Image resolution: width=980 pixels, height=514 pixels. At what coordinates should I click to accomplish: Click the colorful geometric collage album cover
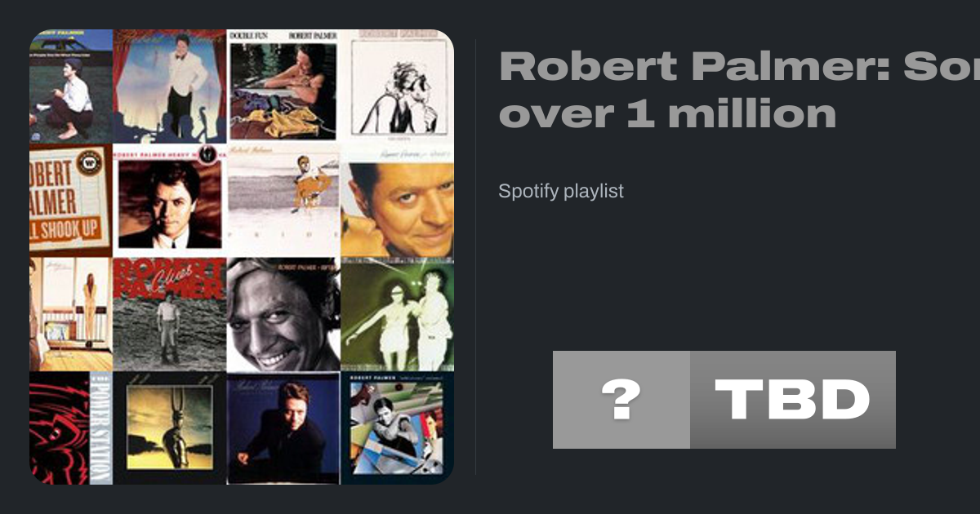397,428
